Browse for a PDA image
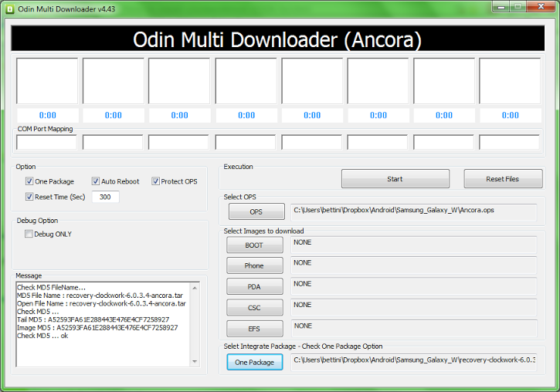 tap(254, 286)
